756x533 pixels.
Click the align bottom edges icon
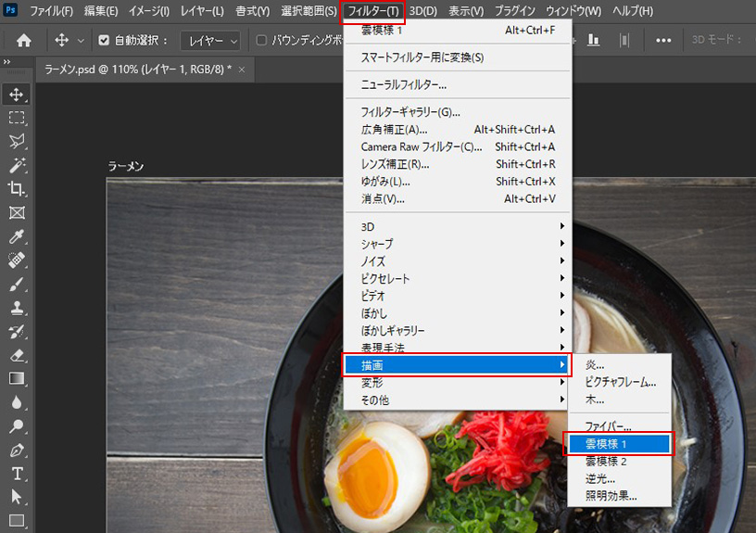[594, 41]
